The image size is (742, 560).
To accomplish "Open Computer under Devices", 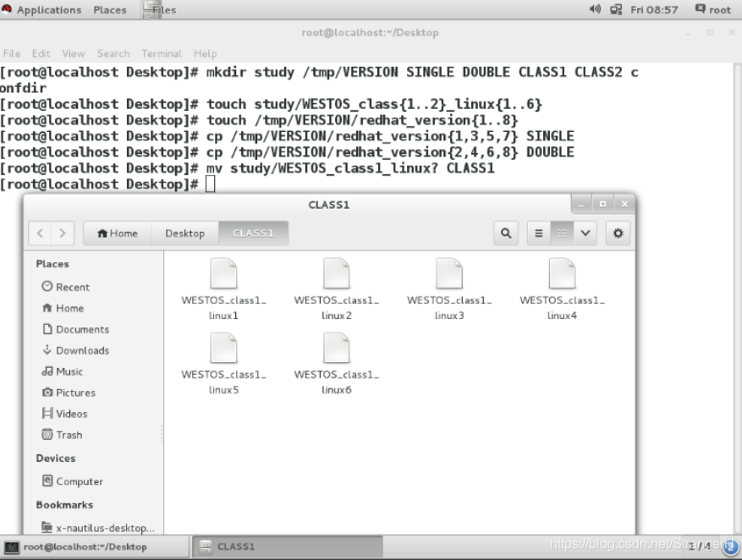I will pos(73,481).
